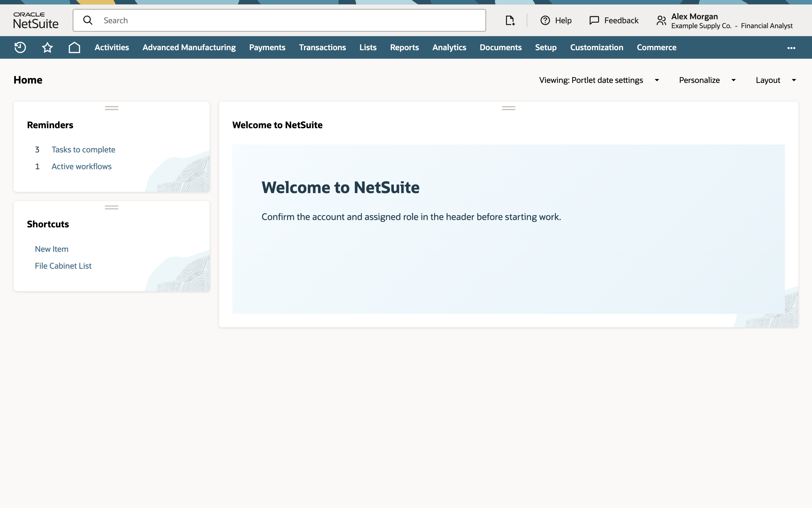Click the Confirm the account banner text
This screenshot has height=508, width=812.
(411, 217)
